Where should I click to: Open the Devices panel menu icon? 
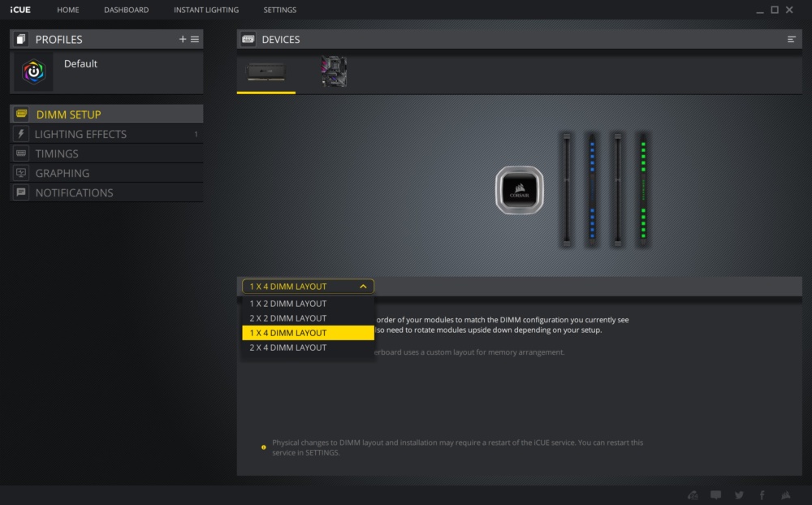click(x=791, y=39)
